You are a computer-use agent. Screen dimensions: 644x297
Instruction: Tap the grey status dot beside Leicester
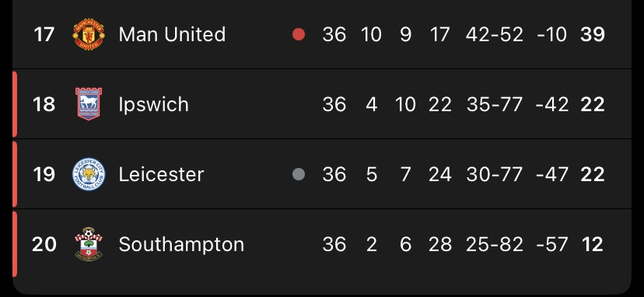tap(299, 174)
